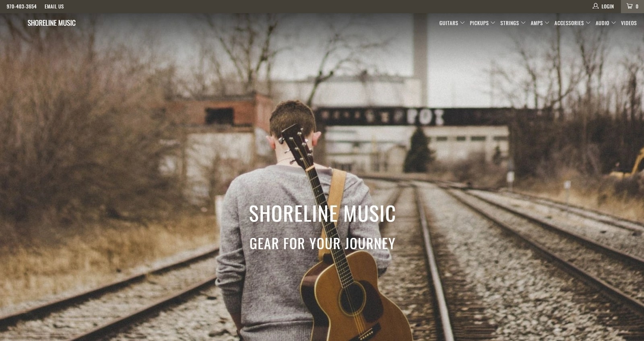Open the shopping cart icon
Viewport: 644px width, 341px height.
click(x=630, y=6)
